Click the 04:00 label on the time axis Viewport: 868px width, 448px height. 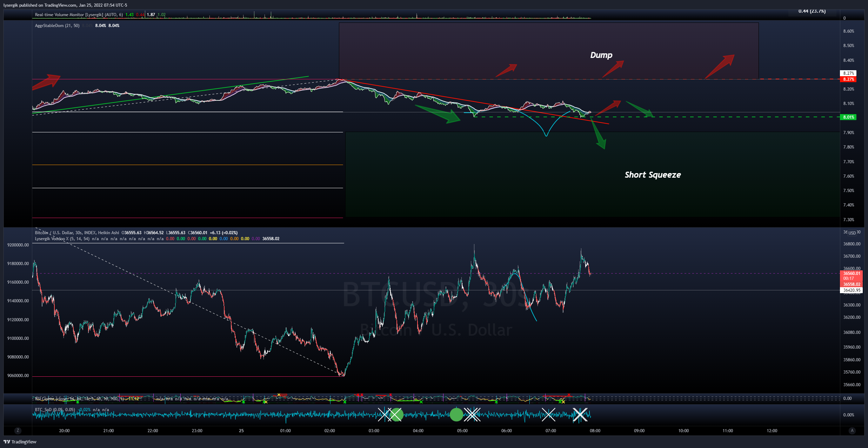418,431
